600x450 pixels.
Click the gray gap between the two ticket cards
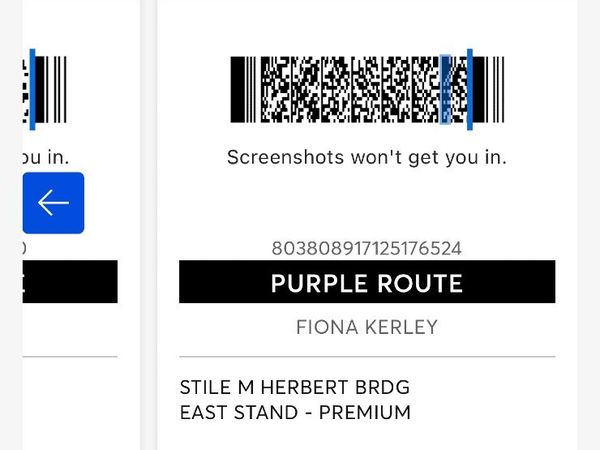pyautogui.click(x=149, y=225)
